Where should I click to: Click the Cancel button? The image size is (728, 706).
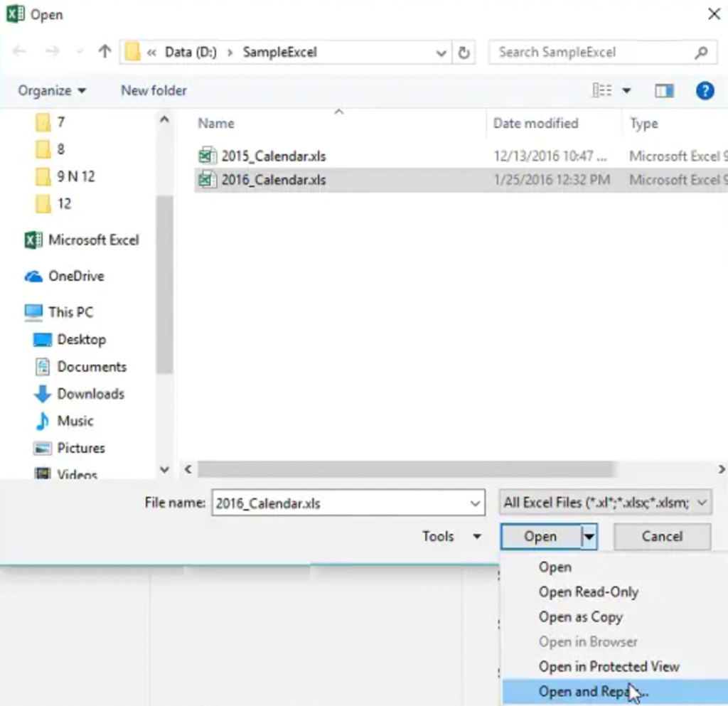coord(661,536)
